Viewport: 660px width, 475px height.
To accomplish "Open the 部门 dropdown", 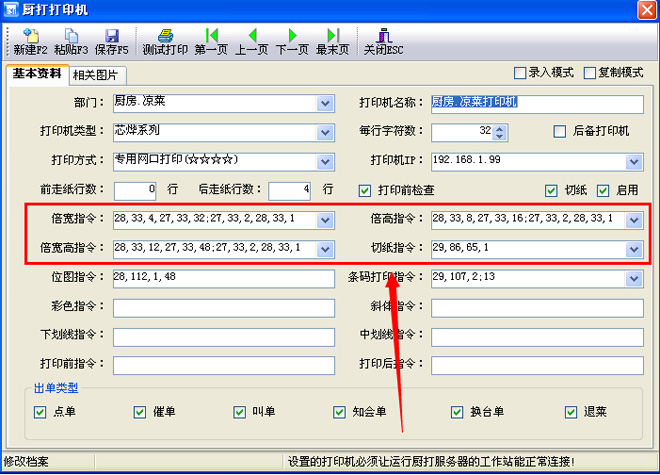I will pos(325,104).
